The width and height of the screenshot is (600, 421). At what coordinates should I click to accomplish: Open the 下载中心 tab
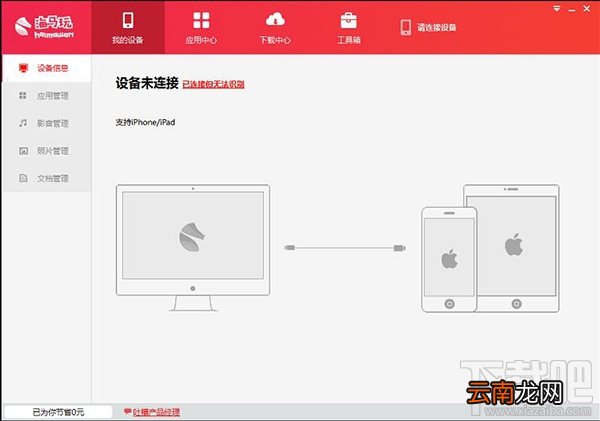point(275,28)
